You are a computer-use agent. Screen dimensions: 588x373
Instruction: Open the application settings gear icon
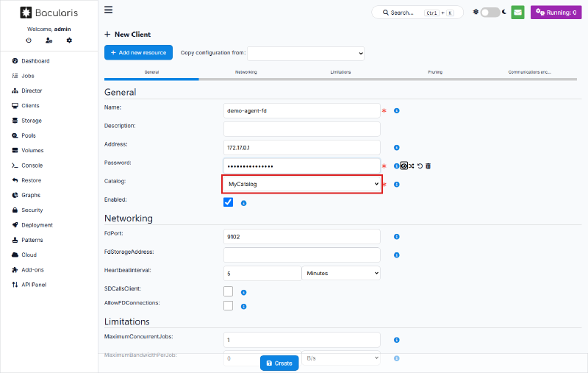tap(69, 40)
